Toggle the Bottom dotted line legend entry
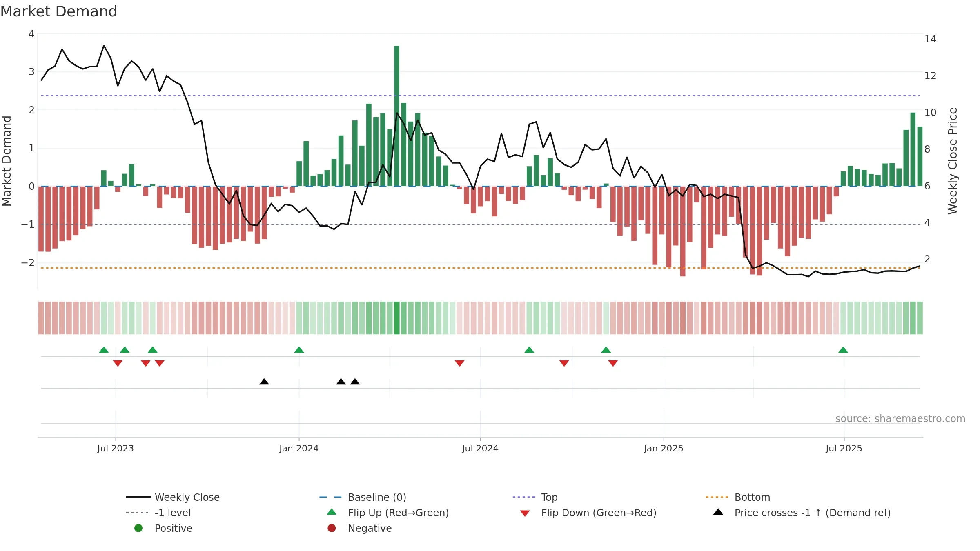Viewport: 980px width, 551px height. (738, 497)
